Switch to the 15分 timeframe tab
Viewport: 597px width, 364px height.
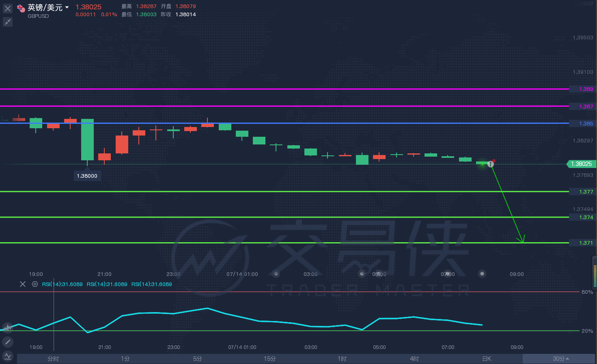click(269, 359)
